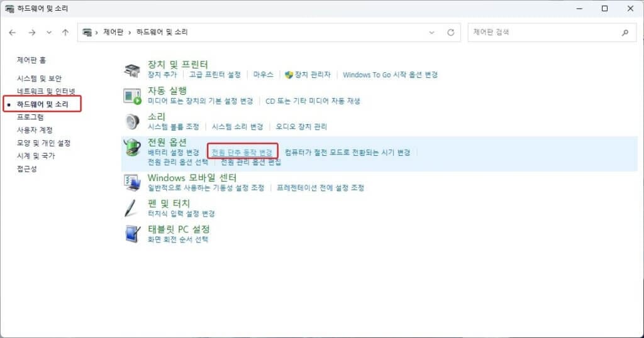Open the 소리 heading link

click(157, 116)
